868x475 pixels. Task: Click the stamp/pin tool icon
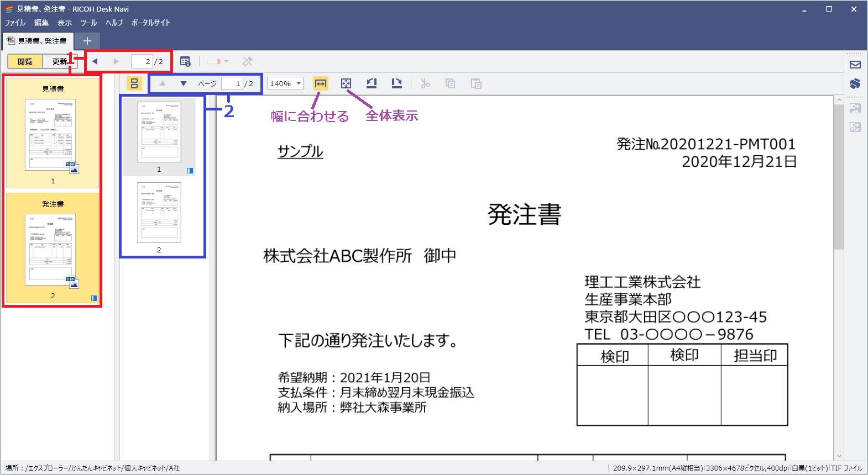(247, 61)
